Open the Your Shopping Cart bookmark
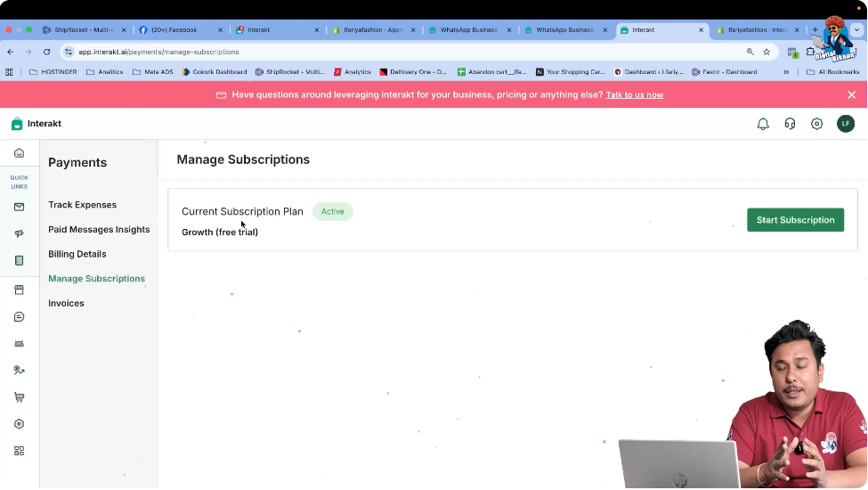Screen dimensions: 868x490 pyautogui.click(x=570, y=72)
